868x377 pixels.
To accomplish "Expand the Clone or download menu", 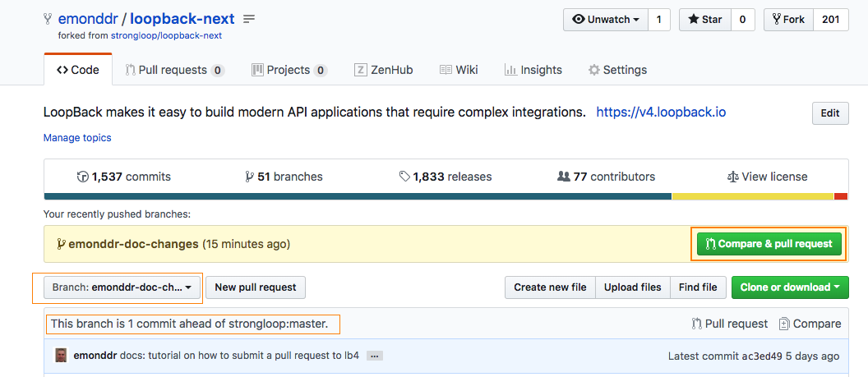I will click(790, 287).
